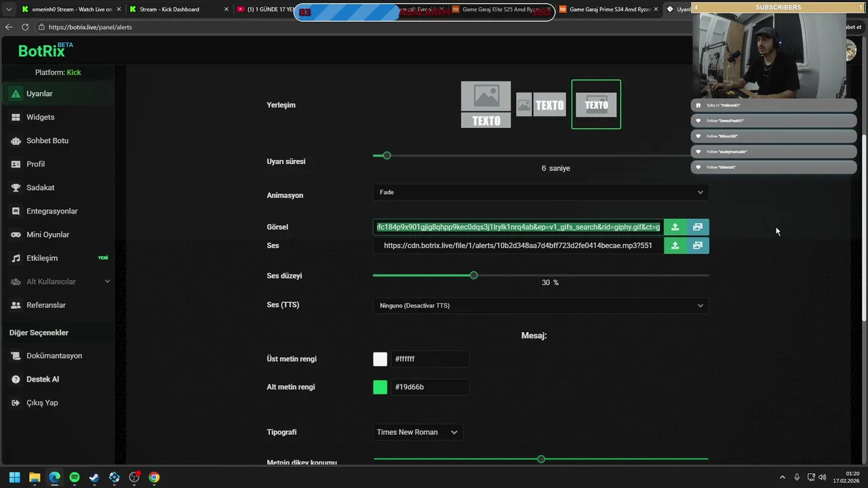Select text-over-image layout option

tap(596, 104)
